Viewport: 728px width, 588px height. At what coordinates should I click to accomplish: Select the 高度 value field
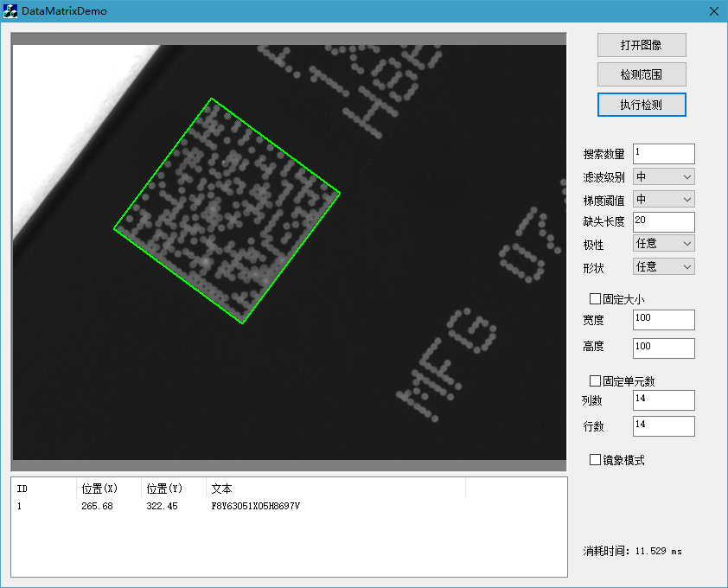click(663, 348)
